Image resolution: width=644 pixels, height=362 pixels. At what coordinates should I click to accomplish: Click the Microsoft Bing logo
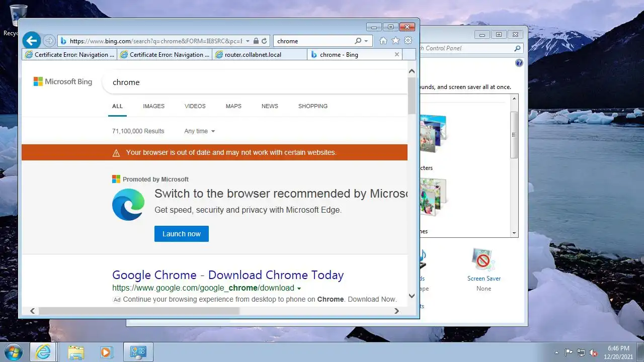63,81
